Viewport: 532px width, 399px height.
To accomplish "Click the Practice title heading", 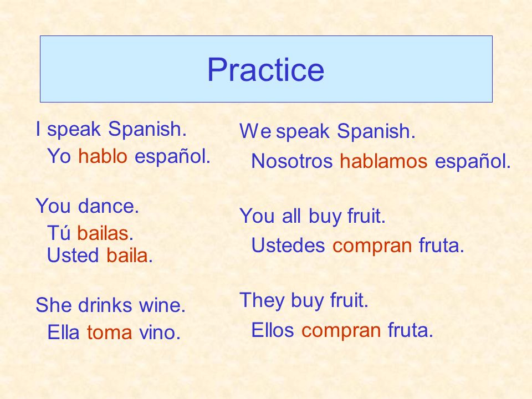I will pos(265,70).
